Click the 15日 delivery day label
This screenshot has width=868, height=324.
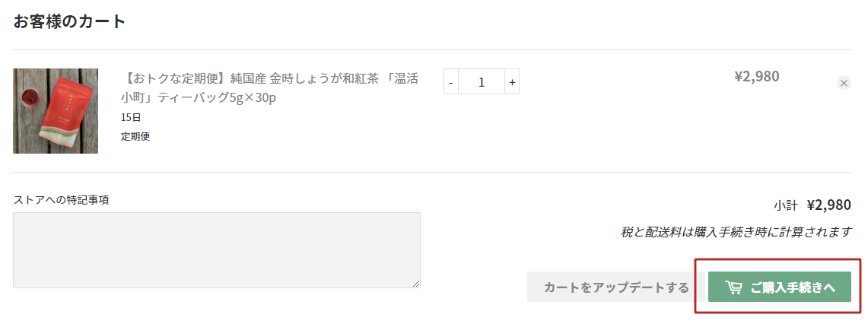pyautogui.click(x=131, y=117)
